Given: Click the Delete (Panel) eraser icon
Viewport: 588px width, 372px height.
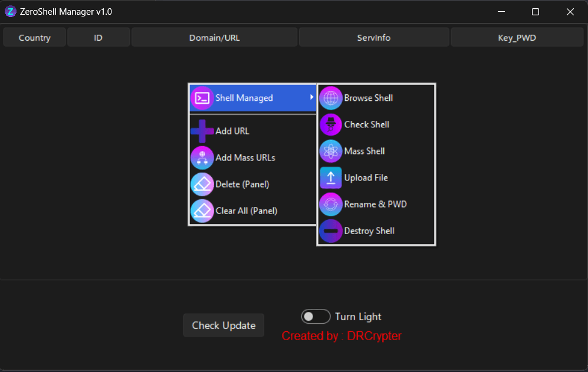Looking at the screenshot, I should point(202,184).
